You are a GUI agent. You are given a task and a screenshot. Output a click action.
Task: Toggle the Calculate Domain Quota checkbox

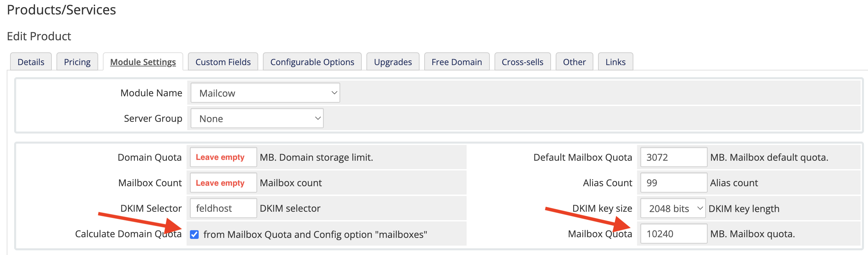click(194, 234)
